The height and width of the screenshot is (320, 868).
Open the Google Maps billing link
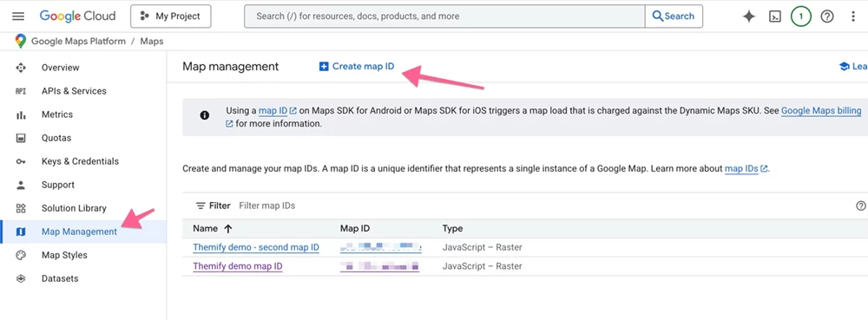821,111
